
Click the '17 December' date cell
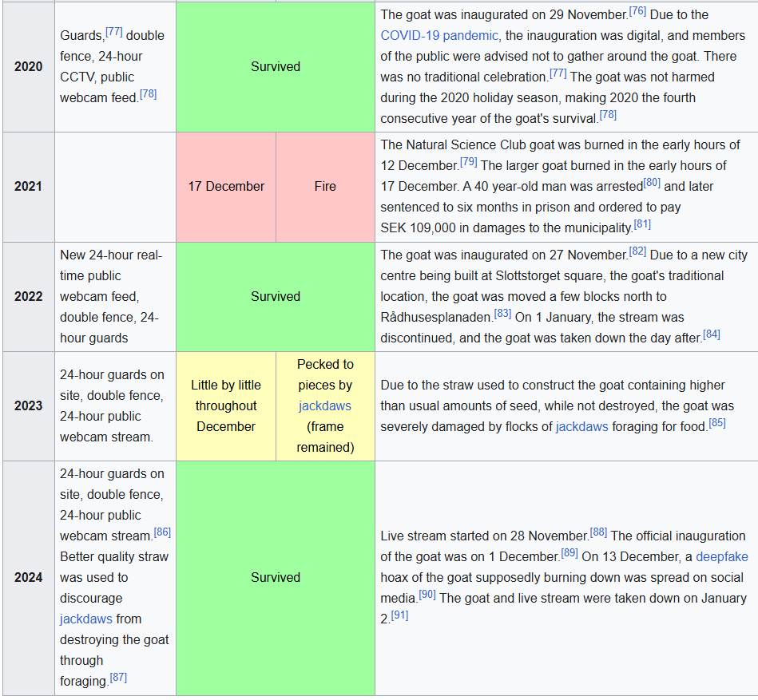(x=226, y=187)
